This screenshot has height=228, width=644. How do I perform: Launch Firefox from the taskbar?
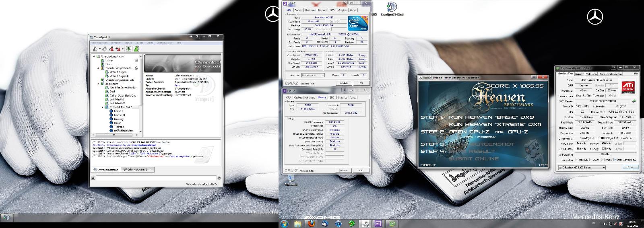[311, 223]
